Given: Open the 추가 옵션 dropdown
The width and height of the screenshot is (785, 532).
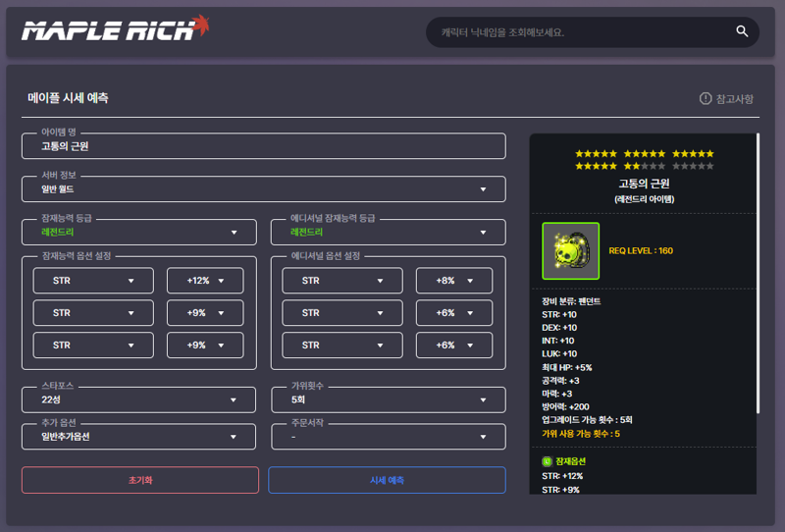Looking at the screenshot, I should [x=138, y=437].
